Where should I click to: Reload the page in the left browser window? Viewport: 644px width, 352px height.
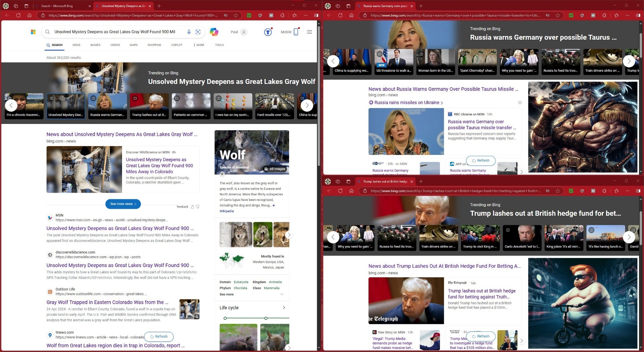pos(18,15)
